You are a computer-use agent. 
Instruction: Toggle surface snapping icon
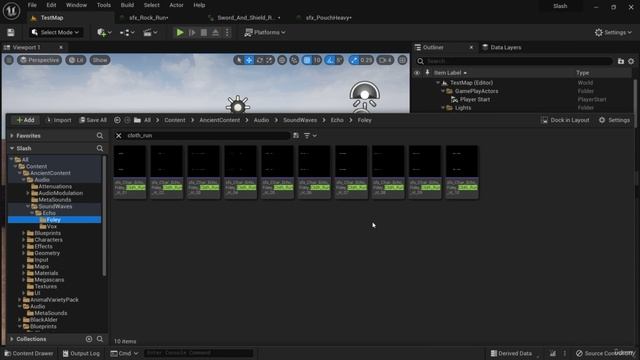coord(294,60)
